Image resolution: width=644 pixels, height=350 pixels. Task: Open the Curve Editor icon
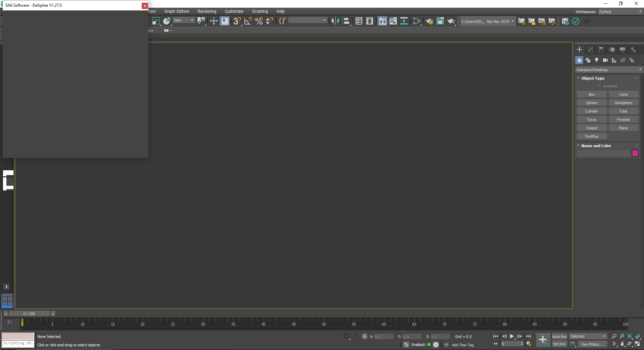pos(393,21)
